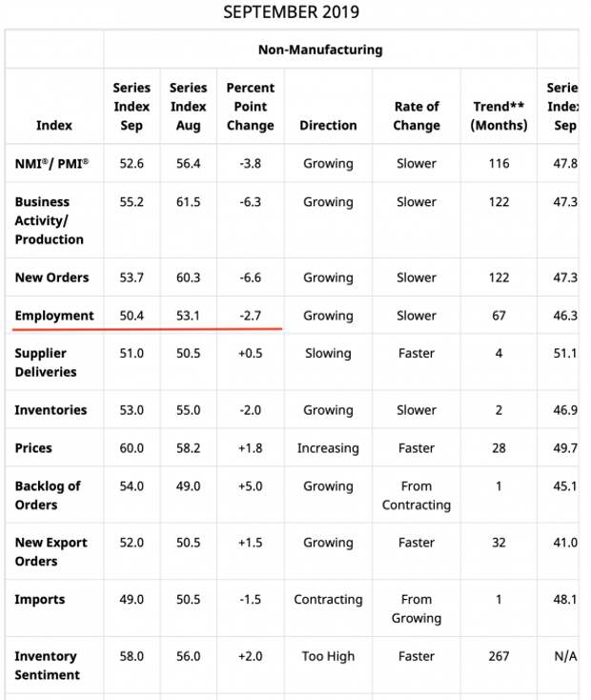Click the New Orders row label
This screenshot has width=591, height=700.
(51, 278)
